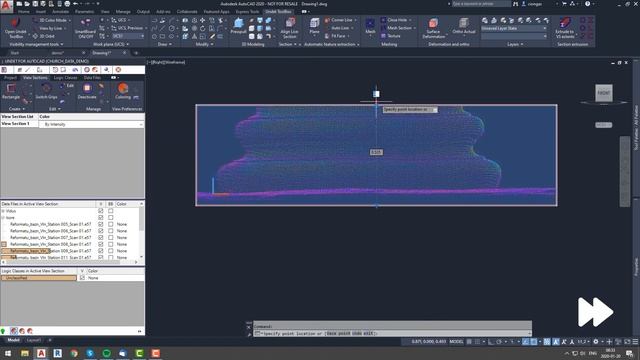This screenshot has width=640, height=360.
Task: Click the Align Live Section tool
Action: pyautogui.click(x=289, y=28)
